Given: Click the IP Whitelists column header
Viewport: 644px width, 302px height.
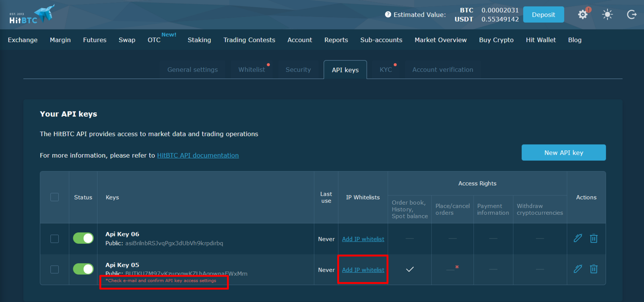Looking at the screenshot, I should pos(363,197).
